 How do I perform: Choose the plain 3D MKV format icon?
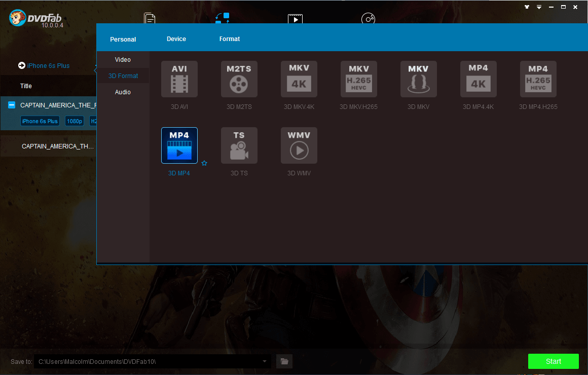(419, 79)
